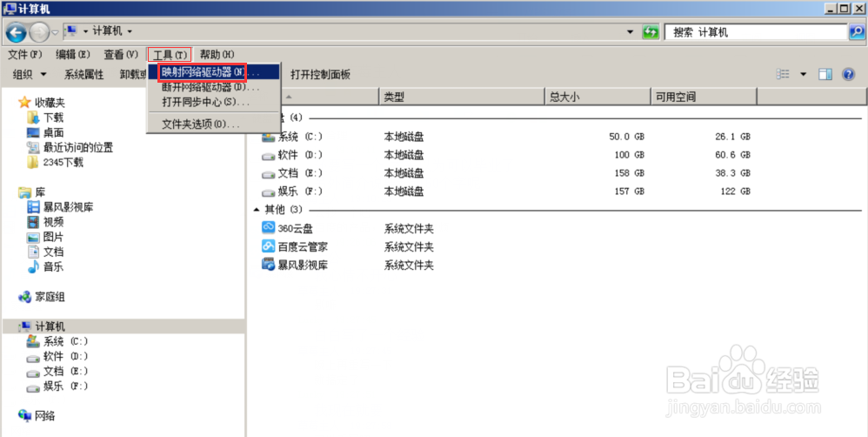Select the 百度云管家 icon
Viewport: 868px width, 437px height.
click(269, 245)
